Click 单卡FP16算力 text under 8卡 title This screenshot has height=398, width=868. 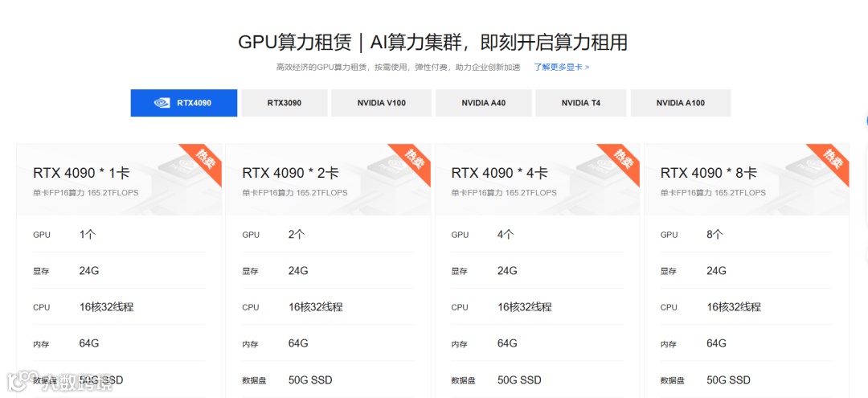[713, 193]
